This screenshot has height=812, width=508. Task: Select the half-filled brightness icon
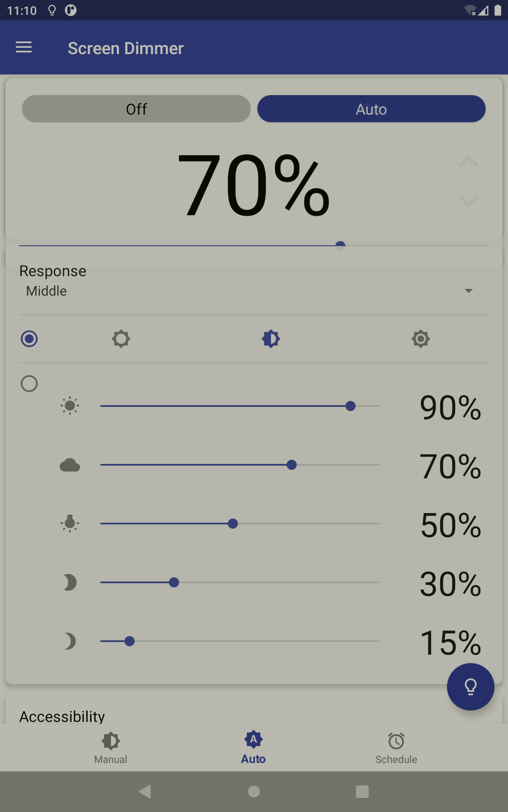pos(271,339)
